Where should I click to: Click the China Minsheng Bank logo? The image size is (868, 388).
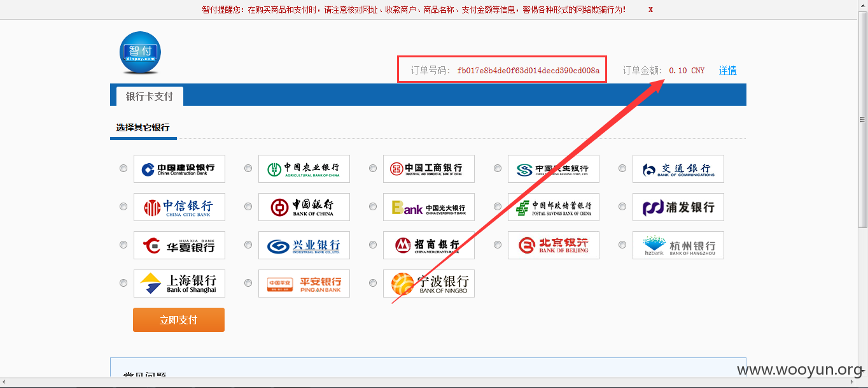pyautogui.click(x=554, y=169)
